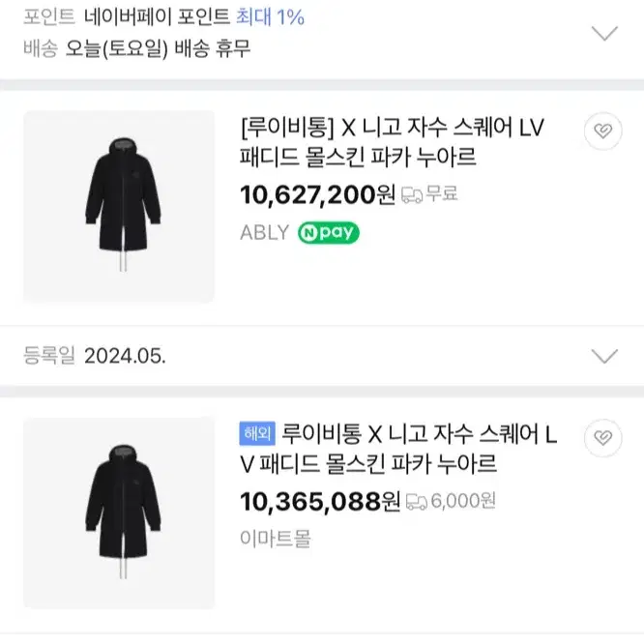The height and width of the screenshot is (644, 644).
Task: Expand the 등록일 2024.05. details chevron
Action: (604, 356)
